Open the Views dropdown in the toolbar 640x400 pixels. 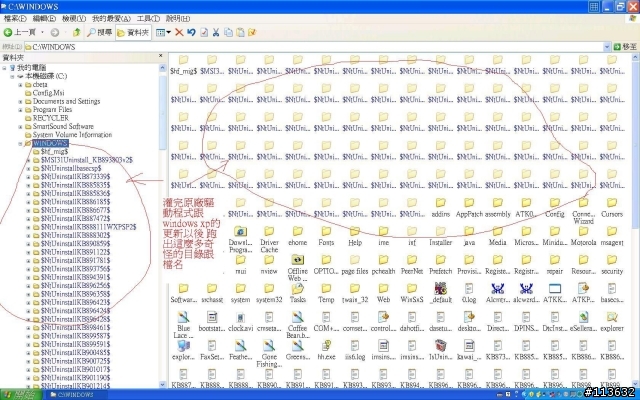[x=163, y=32]
